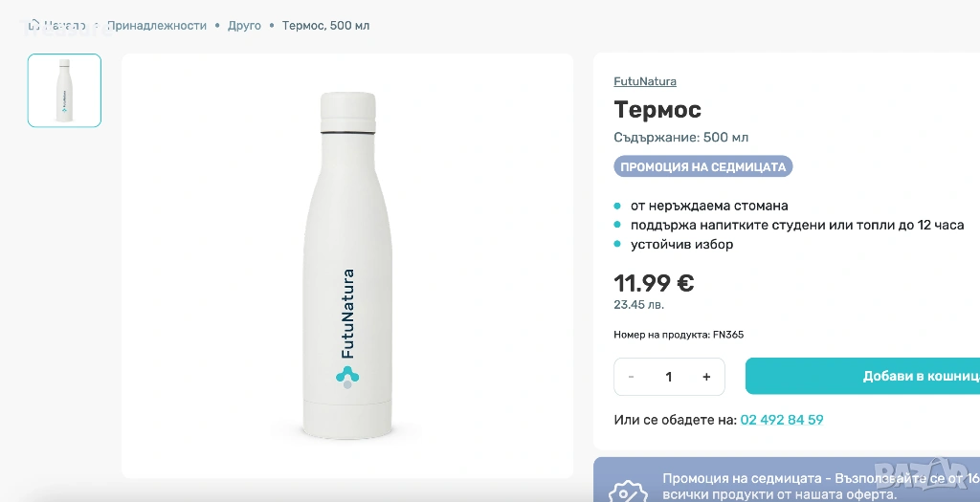This screenshot has width=980, height=502.
Task: Increase quantity with the plus button
Action: 706,377
